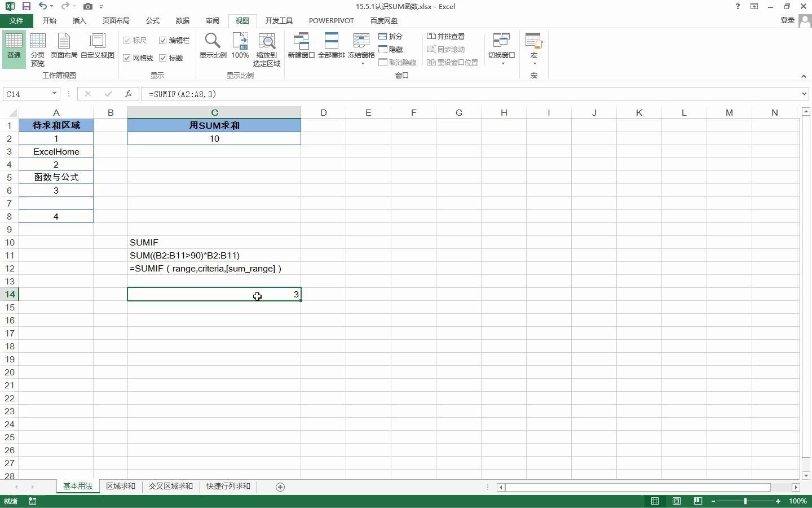
Task: Cancel formula entry with the X icon
Action: tap(87, 94)
